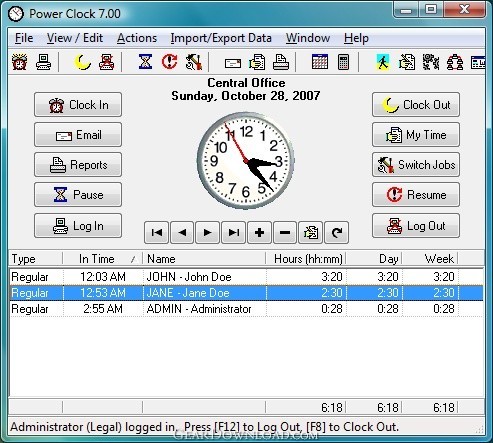Click the refresh arrow button
Image resolution: width=493 pixels, height=443 pixels.
click(x=337, y=232)
